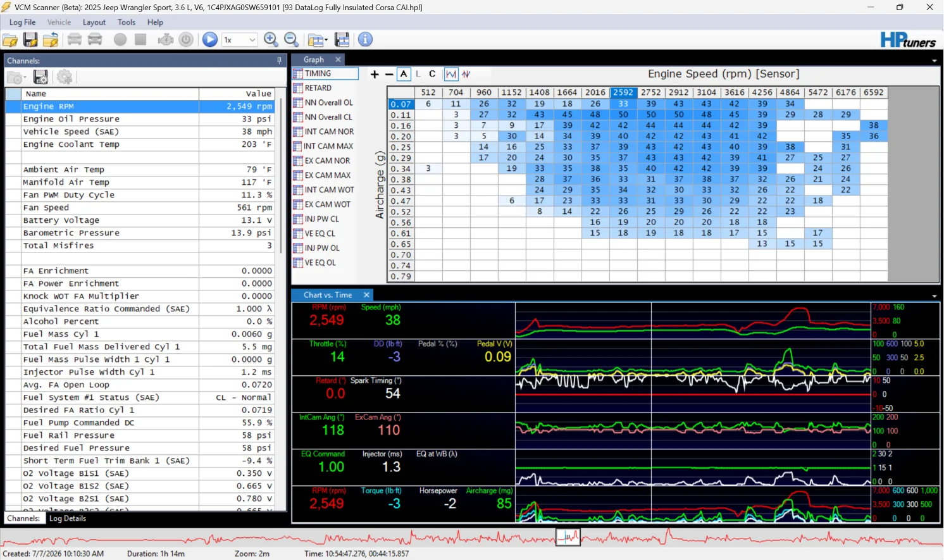This screenshot has width=944, height=560.
Task: Zoom in on the chart using the magnifier plus
Action: (x=271, y=39)
